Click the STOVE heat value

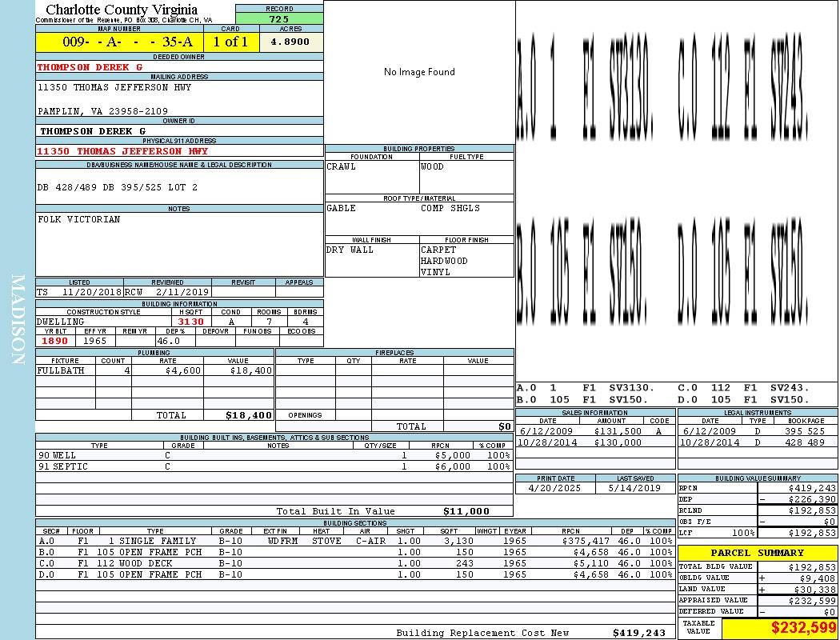point(326,541)
